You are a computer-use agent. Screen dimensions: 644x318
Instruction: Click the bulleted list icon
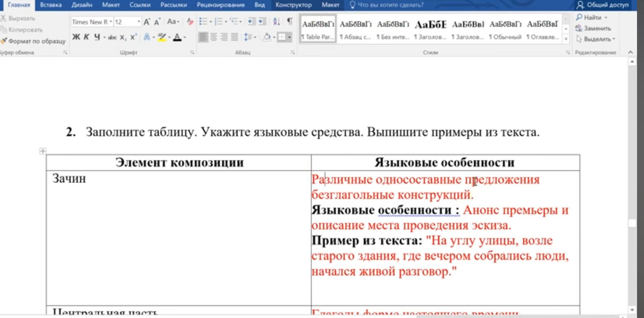pyautogui.click(x=203, y=22)
